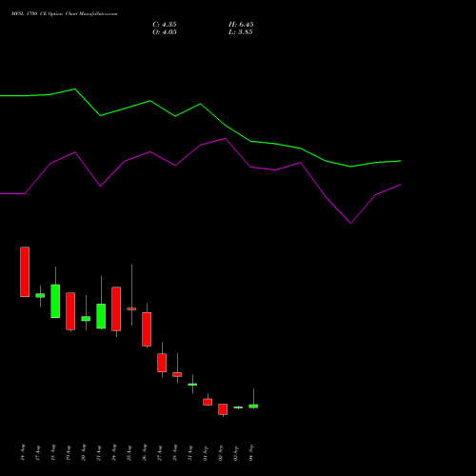
Task: Click the '14 Aug' date axis label
Action: 23,452
